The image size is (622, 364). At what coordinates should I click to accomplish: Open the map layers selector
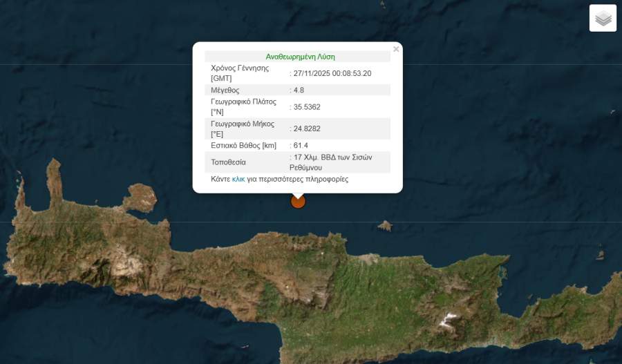603,19
